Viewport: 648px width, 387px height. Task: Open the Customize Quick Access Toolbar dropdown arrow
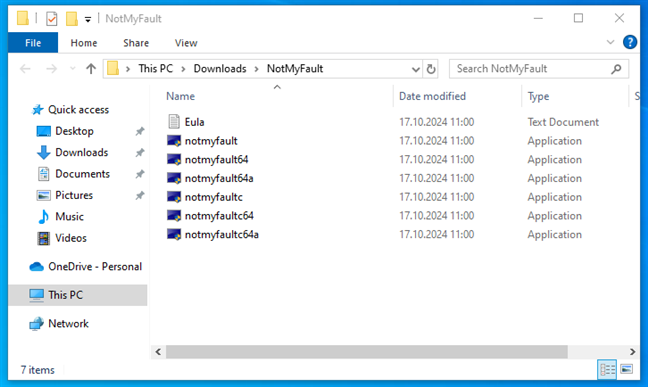point(88,19)
